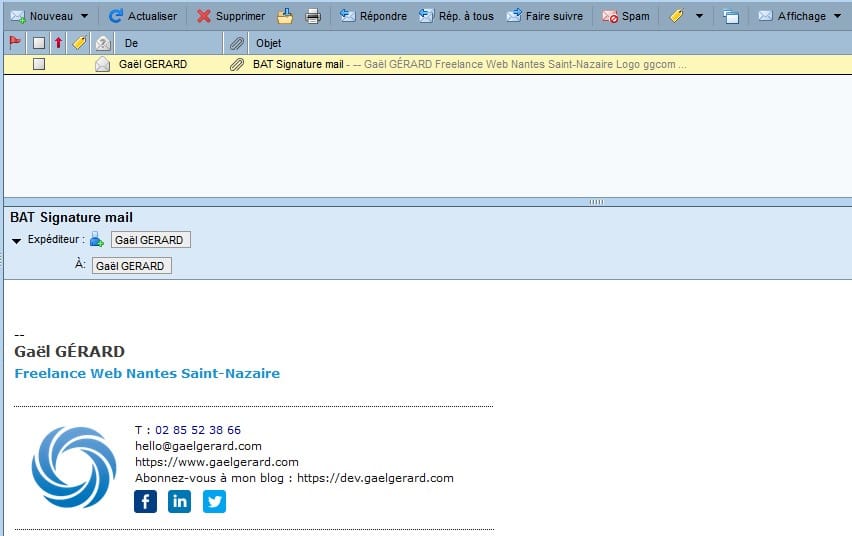Mark the message as Spam

(x=625, y=16)
